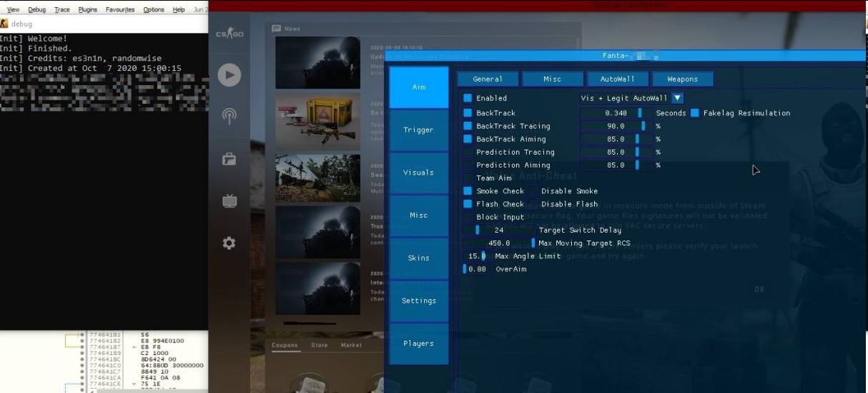Click the Max Angle Limit slider

(477, 256)
